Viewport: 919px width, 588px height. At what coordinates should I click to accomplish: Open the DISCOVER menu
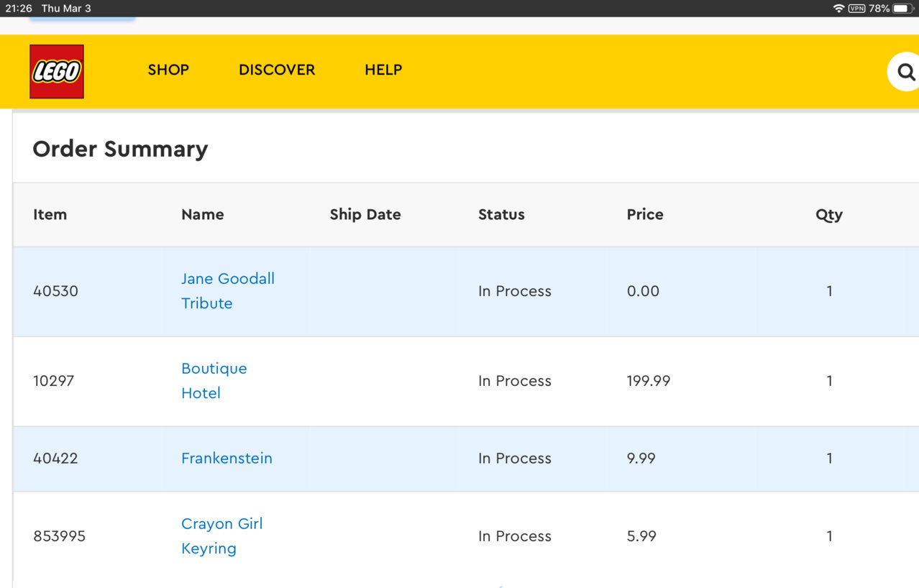(x=277, y=70)
